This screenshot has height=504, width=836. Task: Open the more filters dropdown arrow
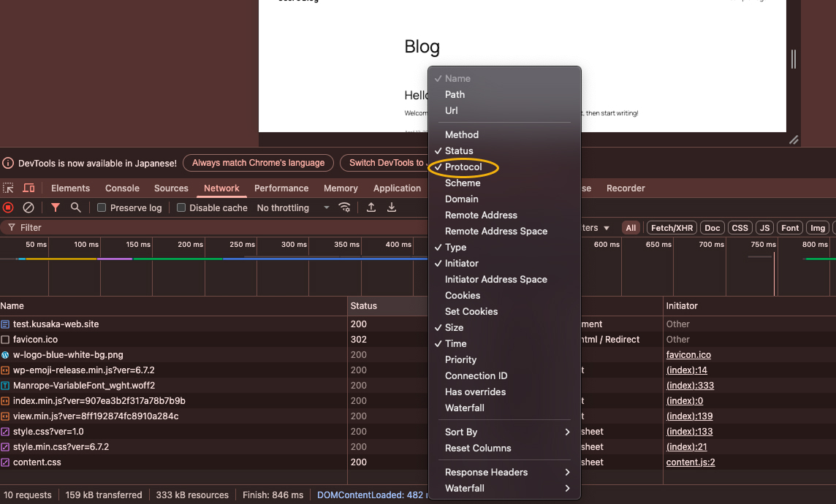click(x=607, y=228)
